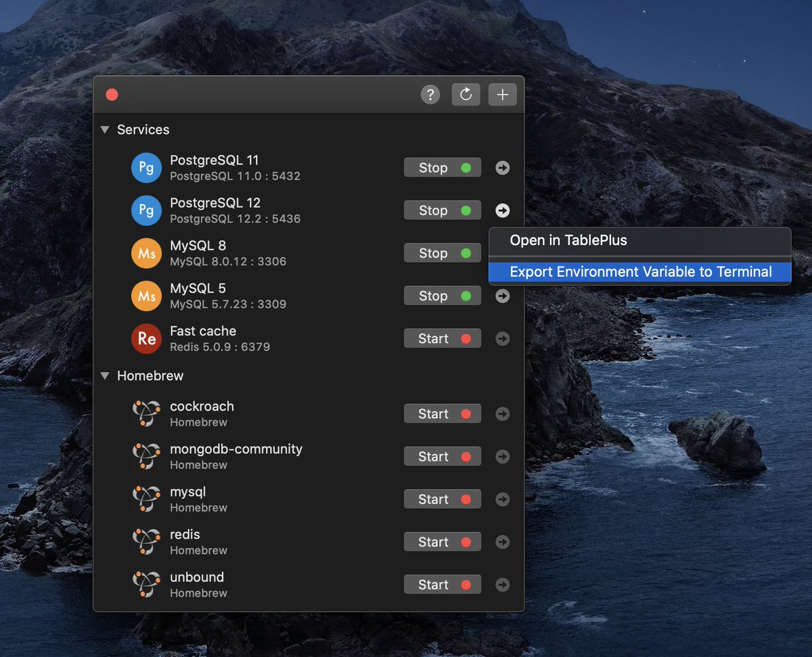Click the Services section heading
This screenshot has width=812, height=657.
click(143, 129)
